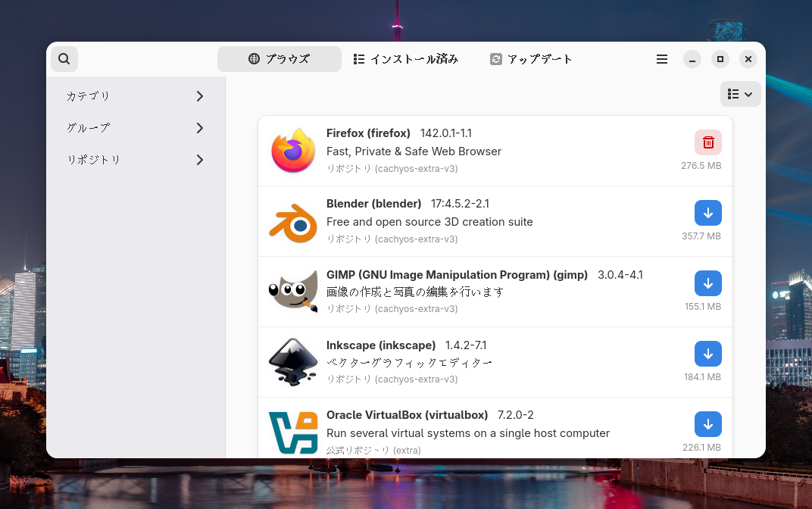Switch to the インストール済み tab
This screenshot has height=509, width=812.
[x=406, y=59]
